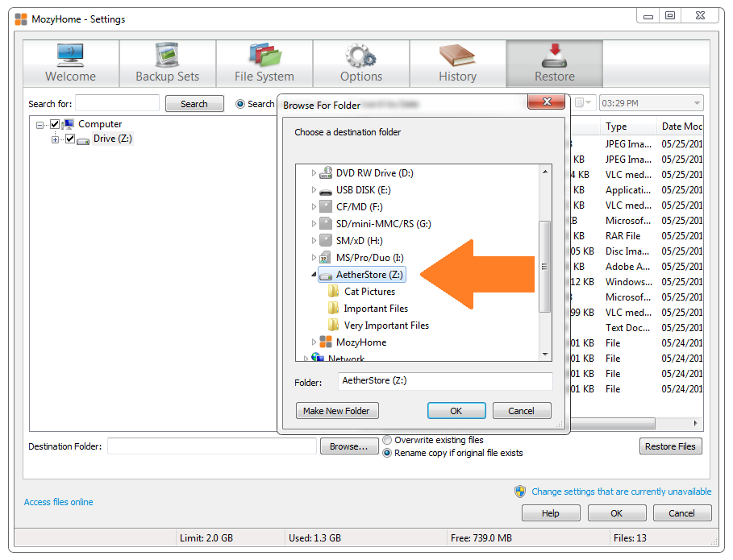
Task: Click the Cat Pictures folder icon
Action: [x=333, y=292]
